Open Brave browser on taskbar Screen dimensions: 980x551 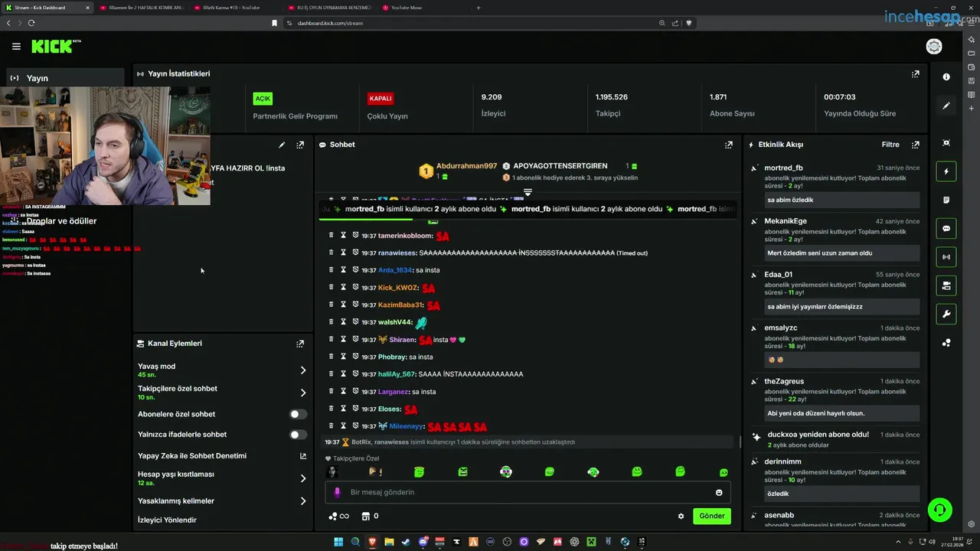click(372, 542)
